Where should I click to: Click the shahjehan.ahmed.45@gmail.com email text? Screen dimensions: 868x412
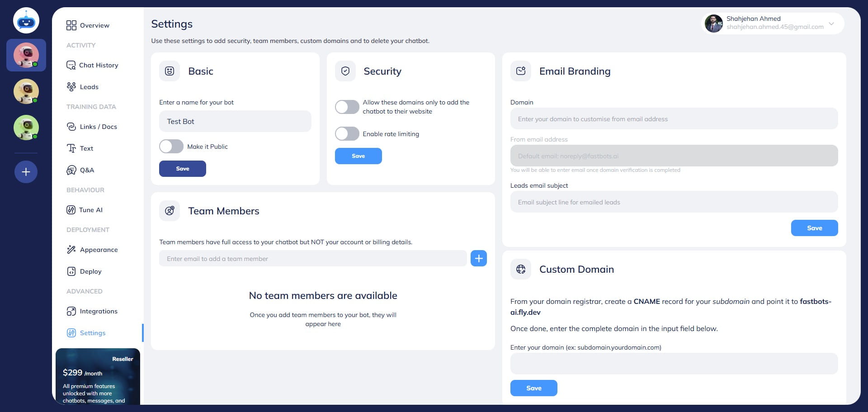pos(775,27)
